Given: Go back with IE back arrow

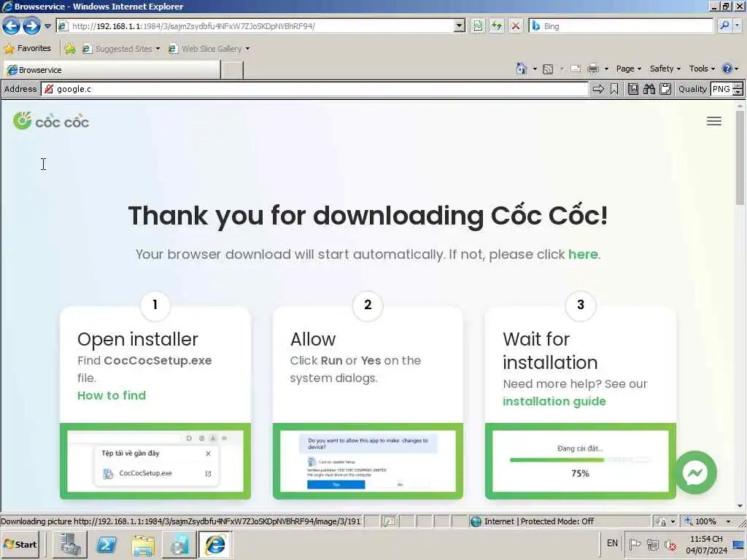Looking at the screenshot, I should click(x=11, y=26).
